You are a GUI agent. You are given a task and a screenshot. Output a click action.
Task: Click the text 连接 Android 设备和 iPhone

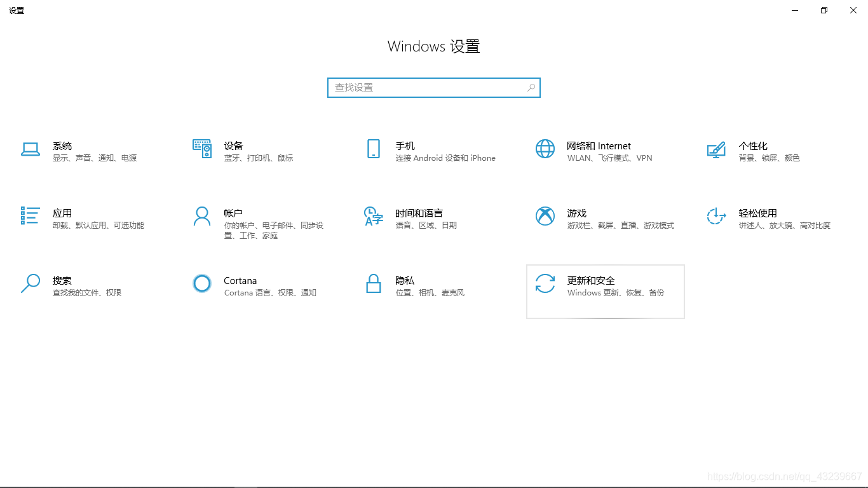[445, 158]
